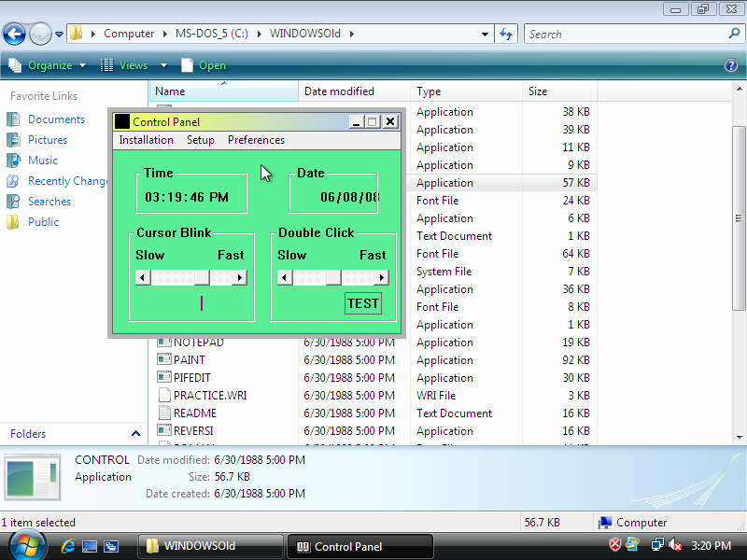747x560 pixels.
Task: Click the red security shield tray icon
Action: [615, 545]
